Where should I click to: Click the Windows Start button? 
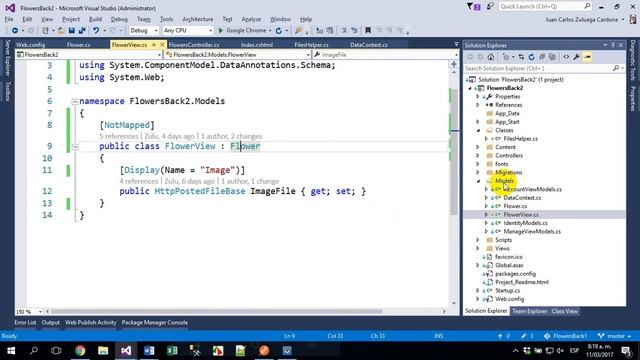[x=11, y=350]
